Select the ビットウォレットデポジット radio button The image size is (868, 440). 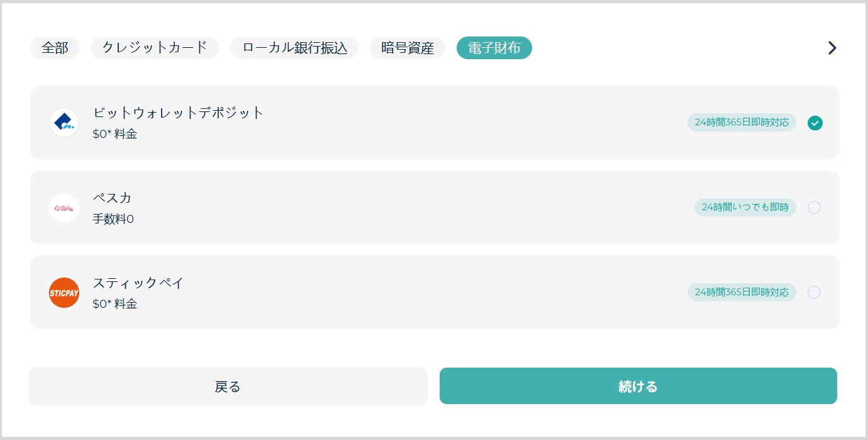(815, 123)
